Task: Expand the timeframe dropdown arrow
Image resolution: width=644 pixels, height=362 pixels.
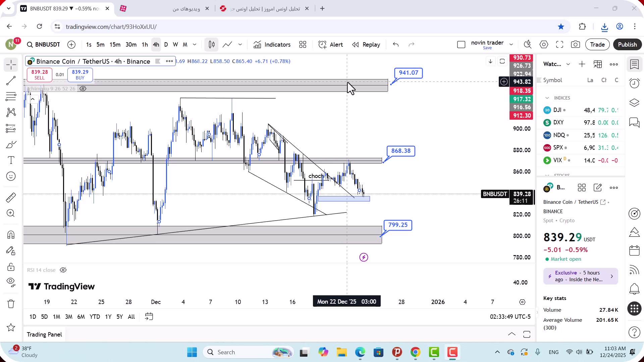Action: tap(195, 45)
